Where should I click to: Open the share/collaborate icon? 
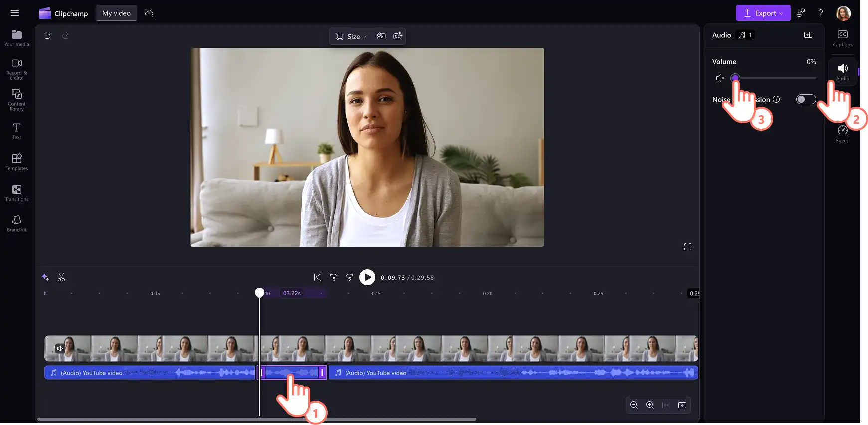coord(801,13)
